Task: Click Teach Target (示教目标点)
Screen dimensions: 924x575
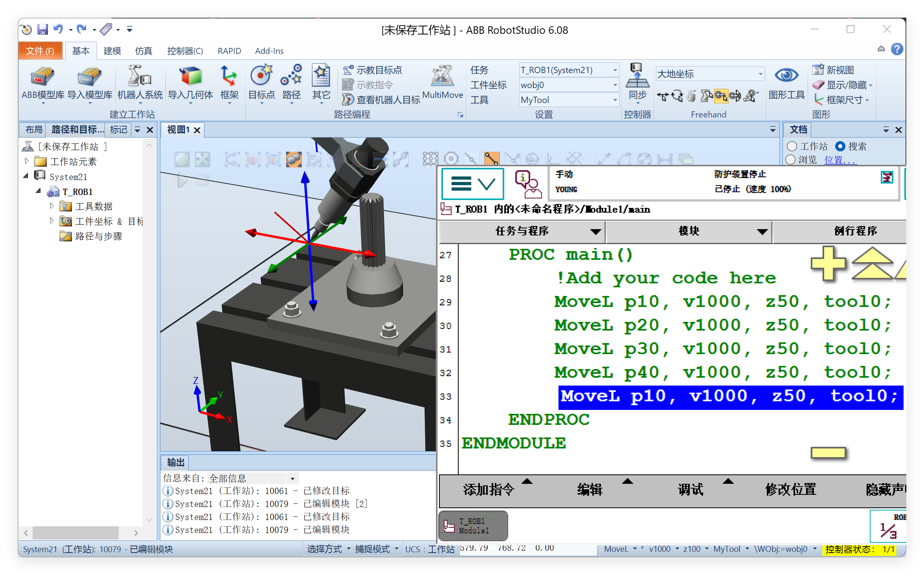Action: (x=373, y=70)
